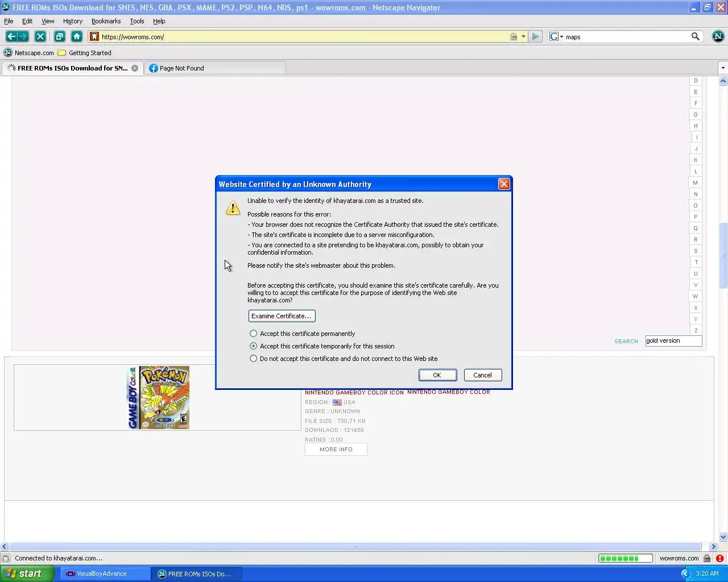This screenshot has width=728, height=582.
Task: Open the Start menu
Action: (x=27, y=573)
